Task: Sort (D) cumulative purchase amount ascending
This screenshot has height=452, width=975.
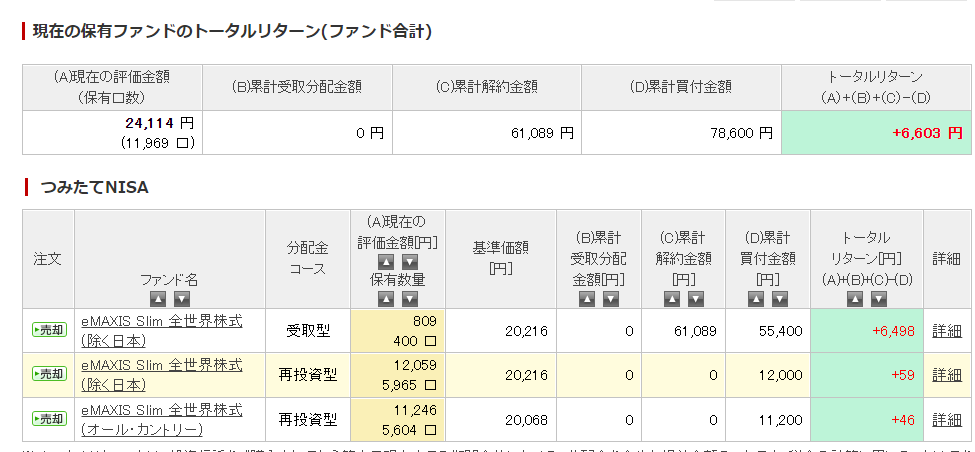Action: (756, 299)
